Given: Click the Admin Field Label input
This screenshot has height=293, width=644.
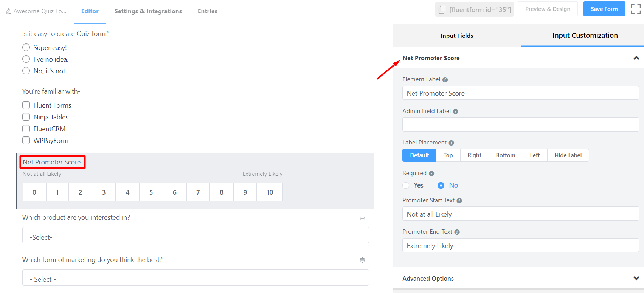Looking at the screenshot, I should pyautogui.click(x=520, y=124).
